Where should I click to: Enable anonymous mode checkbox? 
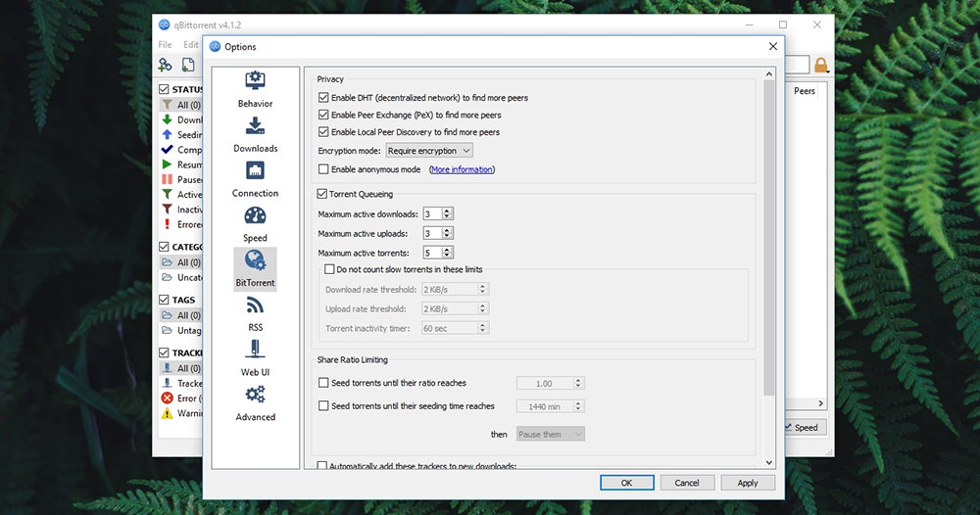click(323, 169)
